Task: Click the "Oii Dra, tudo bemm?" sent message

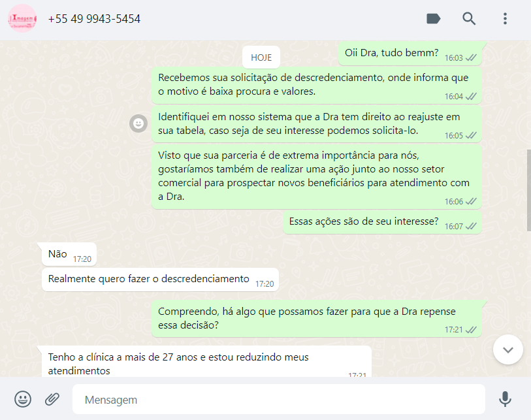Action: point(410,54)
